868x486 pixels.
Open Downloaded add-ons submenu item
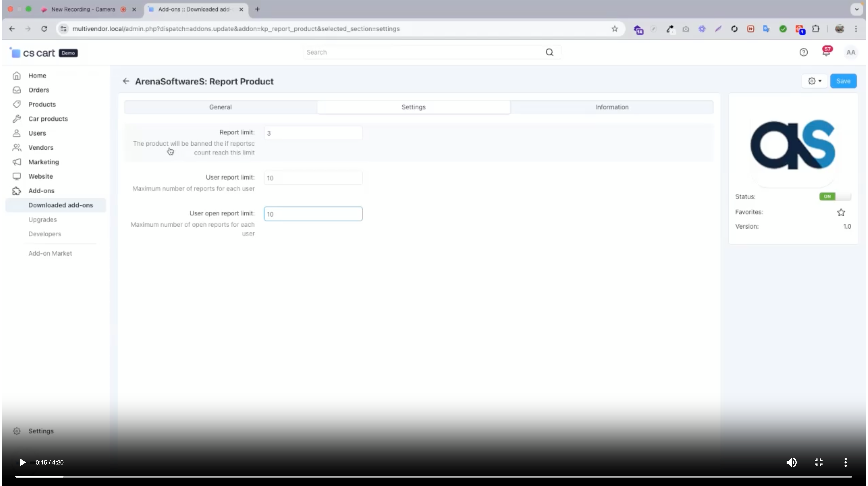click(61, 205)
